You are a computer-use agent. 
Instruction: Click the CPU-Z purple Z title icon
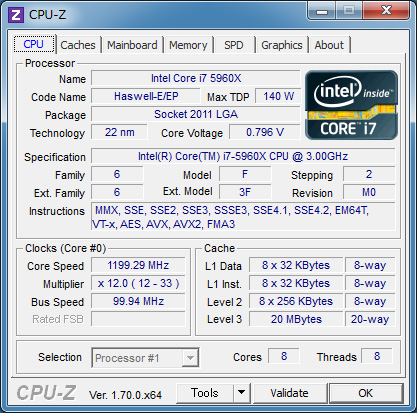(x=16, y=15)
